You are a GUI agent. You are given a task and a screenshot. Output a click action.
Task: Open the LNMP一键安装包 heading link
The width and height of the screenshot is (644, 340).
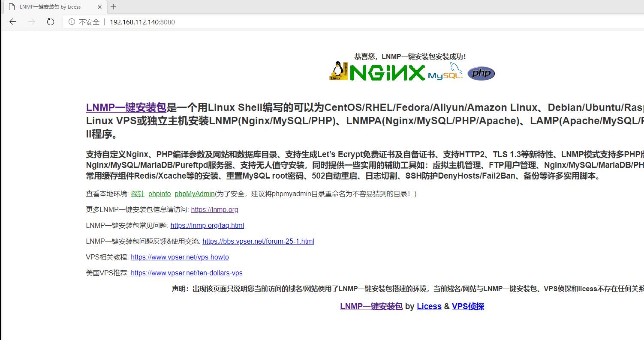click(126, 107)
